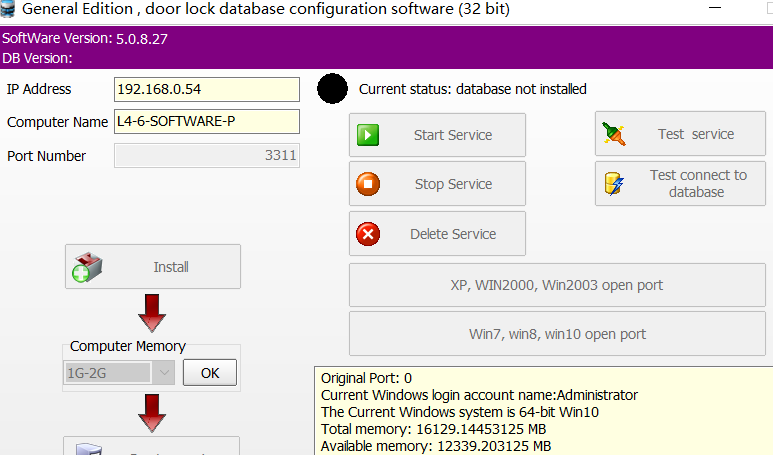Click the 'Total memory: 16129.14453125 MB' line

pos(433,429)
